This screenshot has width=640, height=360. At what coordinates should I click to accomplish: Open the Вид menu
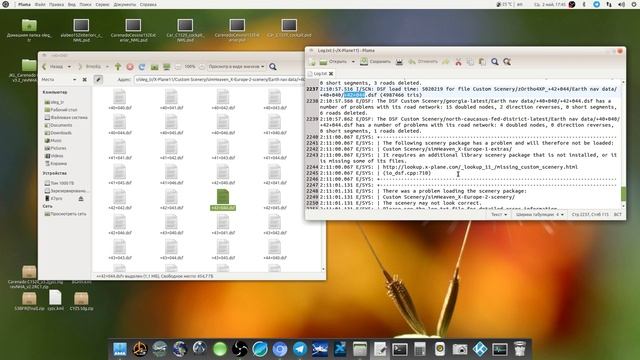tap(71, 4)
